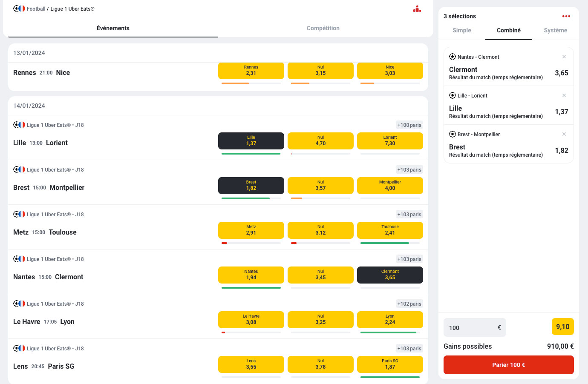The image size is (588, 384).
Task: Expand +103 paris for Lens Paris SG
Action: 409,349
